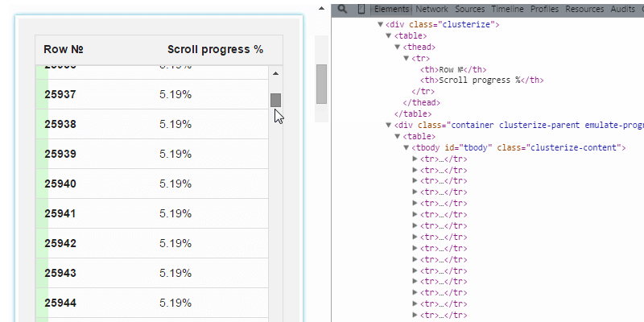Collapse the thead element node

click(x=398, y=47)
